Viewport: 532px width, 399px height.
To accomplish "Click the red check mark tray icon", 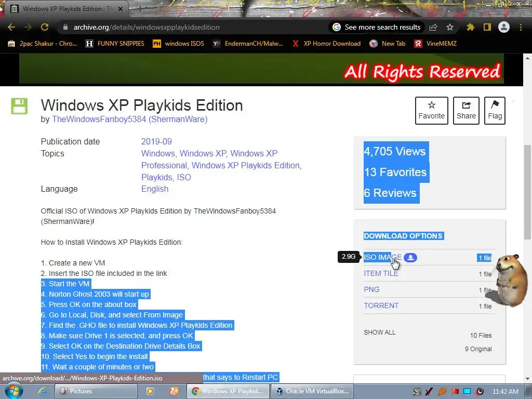I will pyautogui.click(x=429, y=392).
